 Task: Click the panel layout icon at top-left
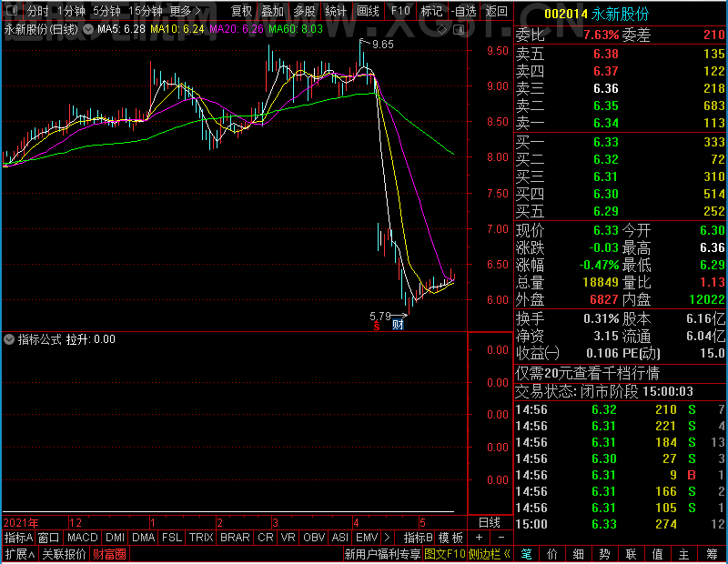tap(12, 10)
